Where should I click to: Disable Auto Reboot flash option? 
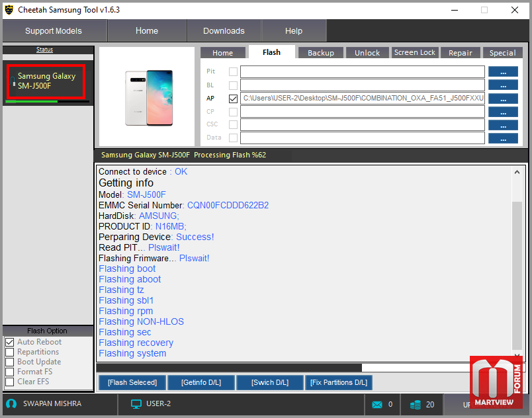[x=9, y=342]
